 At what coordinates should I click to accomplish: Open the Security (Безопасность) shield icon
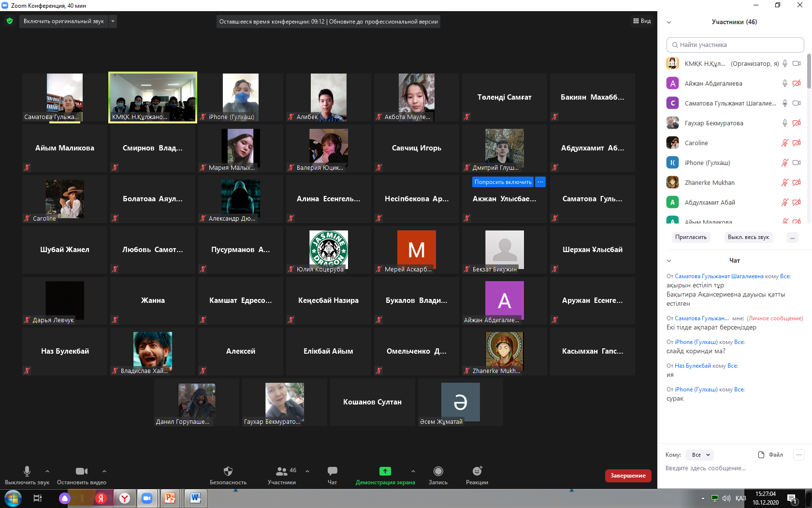(228, 471)
